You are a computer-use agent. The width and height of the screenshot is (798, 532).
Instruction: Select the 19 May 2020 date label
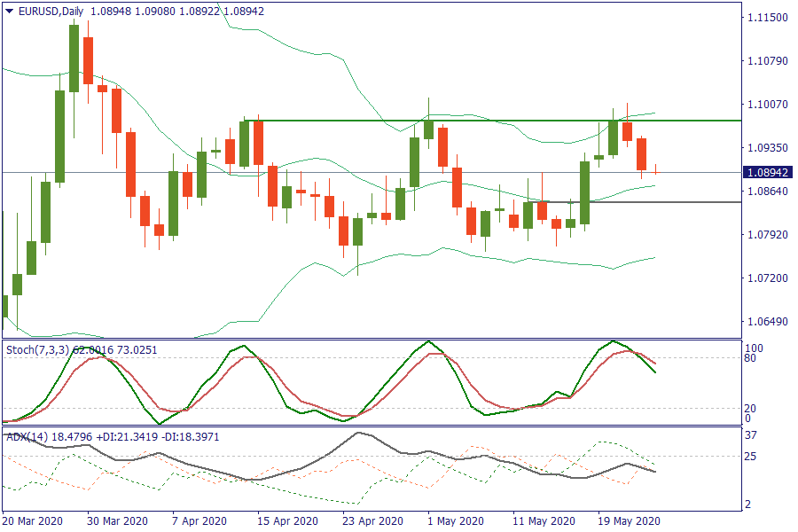pos(629,521)
